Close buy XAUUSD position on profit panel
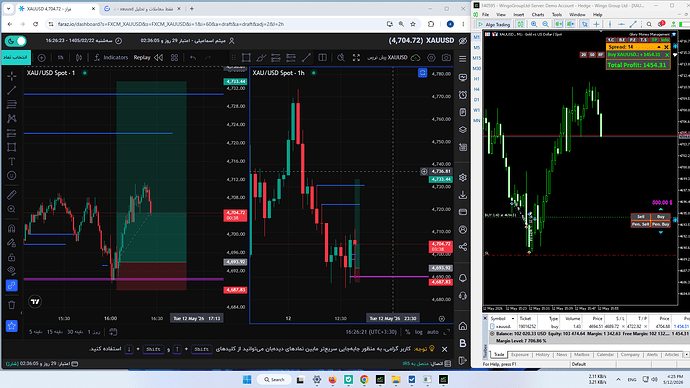The height and width of the screenshot is (388, 690). point(667,55)
